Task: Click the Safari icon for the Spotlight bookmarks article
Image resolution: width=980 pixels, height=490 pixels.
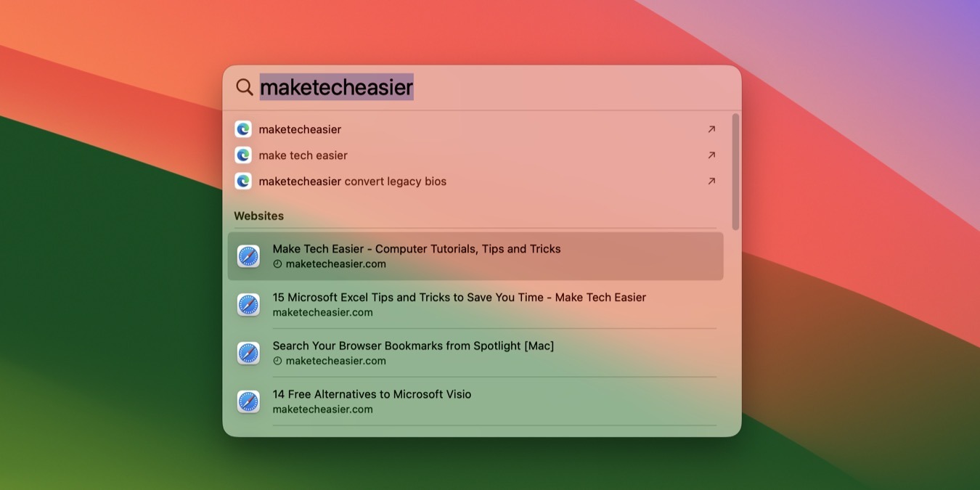Action: tap(248, 353)
